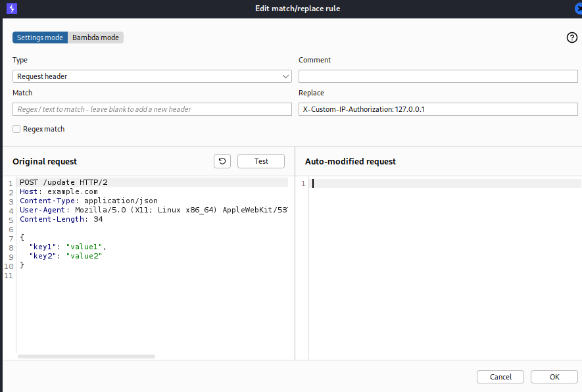The height and width of the screenshot is (392, 582).
Task: Switch to Settings mode tab
Action: (40, 37)
